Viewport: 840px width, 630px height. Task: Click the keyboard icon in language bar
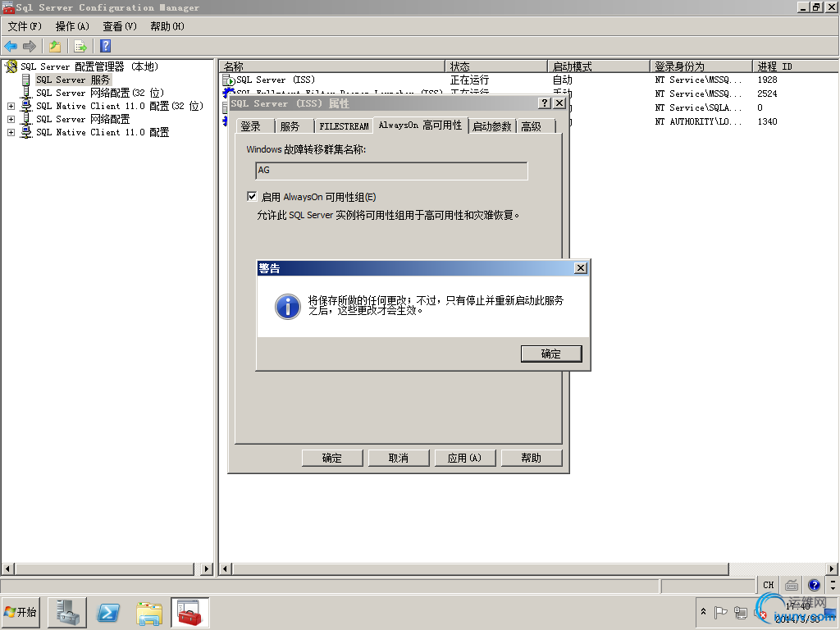coord(792,585)
